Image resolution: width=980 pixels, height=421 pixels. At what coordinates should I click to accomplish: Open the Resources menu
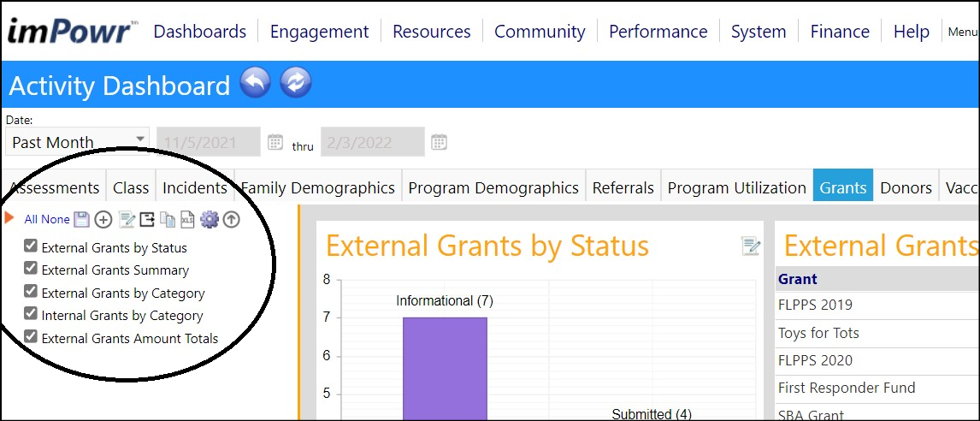coord(431,32)
